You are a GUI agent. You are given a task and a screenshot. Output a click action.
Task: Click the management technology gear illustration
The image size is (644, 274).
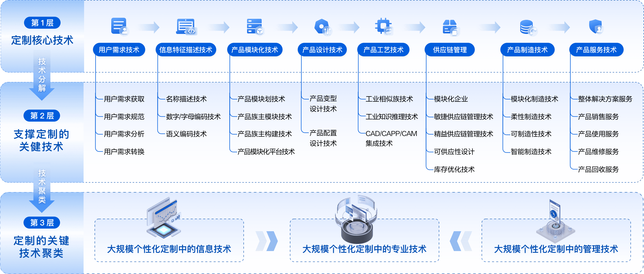click(x=555, y=221)
